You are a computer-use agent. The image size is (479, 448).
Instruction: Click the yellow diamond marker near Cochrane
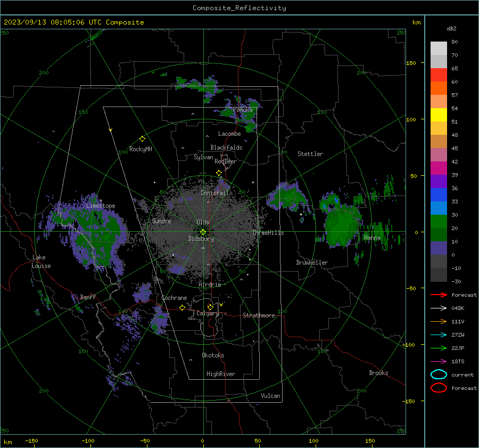[x=183, y=307]
